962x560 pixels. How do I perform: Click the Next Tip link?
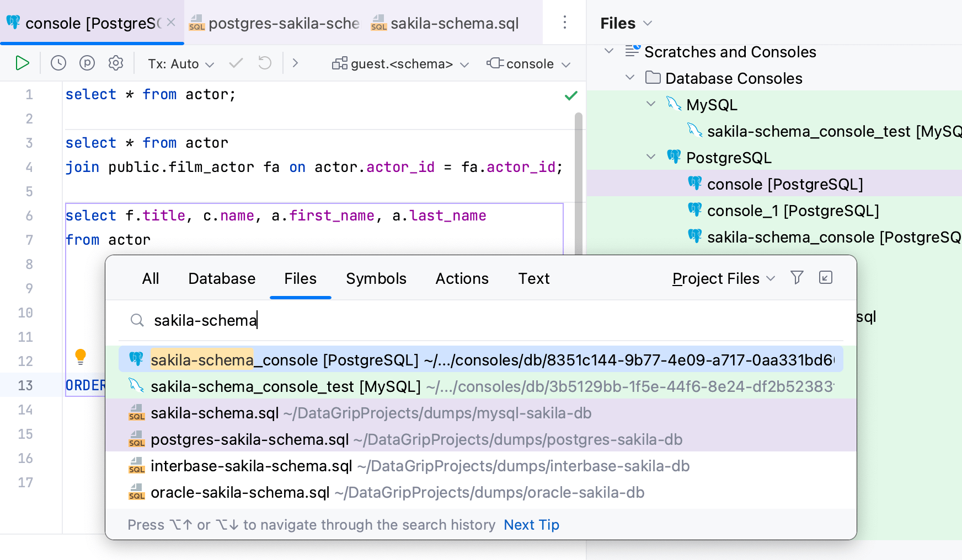[x=531, y=524]
